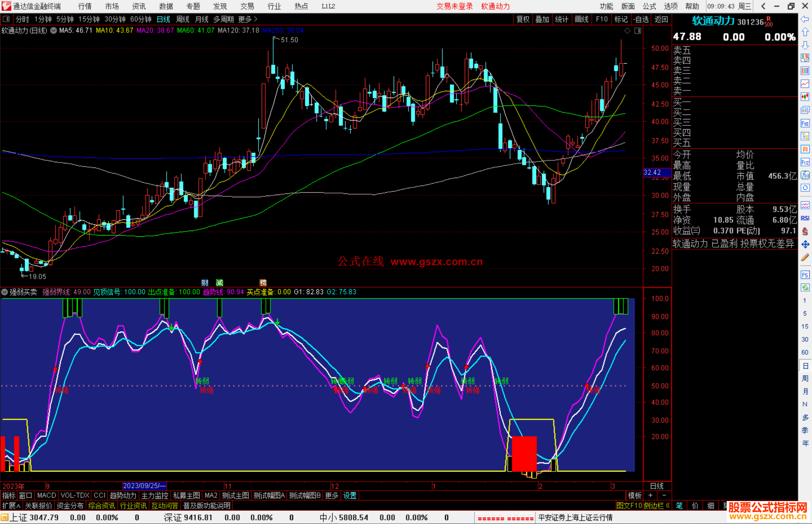Image resolution: width=812 pixels, height=524 pixels.
Task: Click the pencil drawing tool icon
Action: point(805,257)
